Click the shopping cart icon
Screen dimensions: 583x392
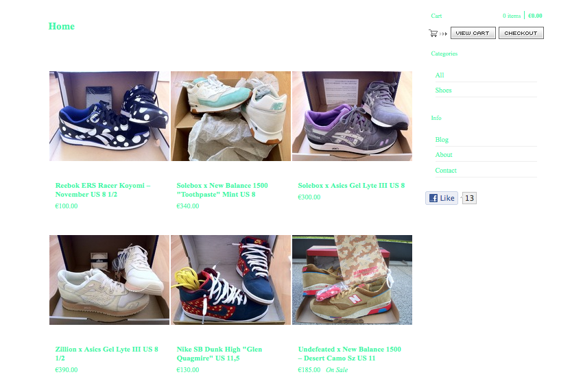coord(433,34)
